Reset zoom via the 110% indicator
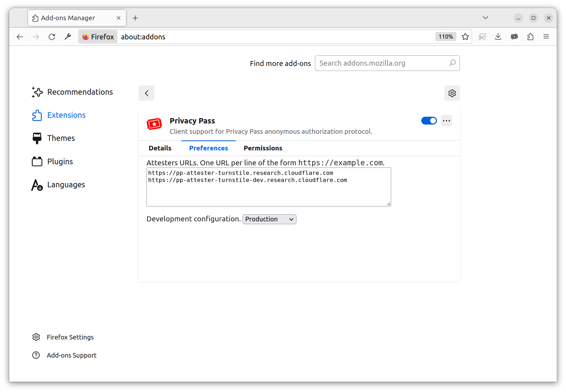This screenshot has width=566, height=392. [x=446, y=37]
